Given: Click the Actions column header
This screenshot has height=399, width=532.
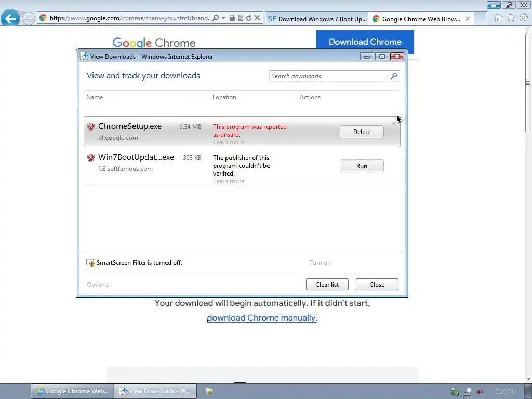Looking at the screenshot, I should (310, 97).
